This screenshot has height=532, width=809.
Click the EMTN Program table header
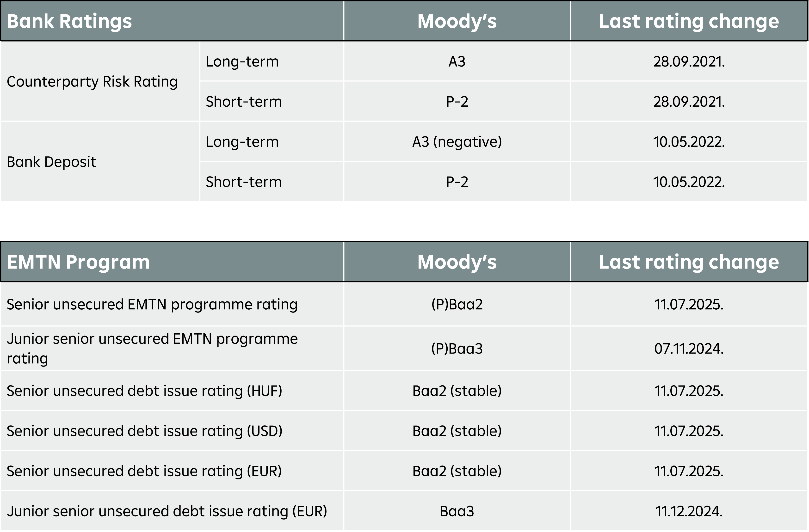coord(78,262)
